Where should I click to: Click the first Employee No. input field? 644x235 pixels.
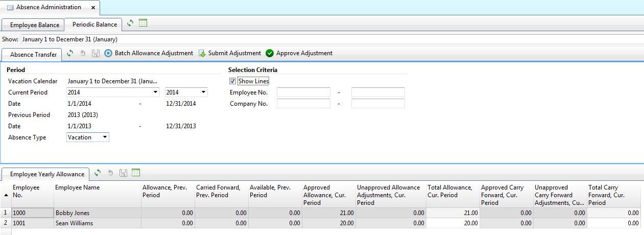(x=303, y=92)
